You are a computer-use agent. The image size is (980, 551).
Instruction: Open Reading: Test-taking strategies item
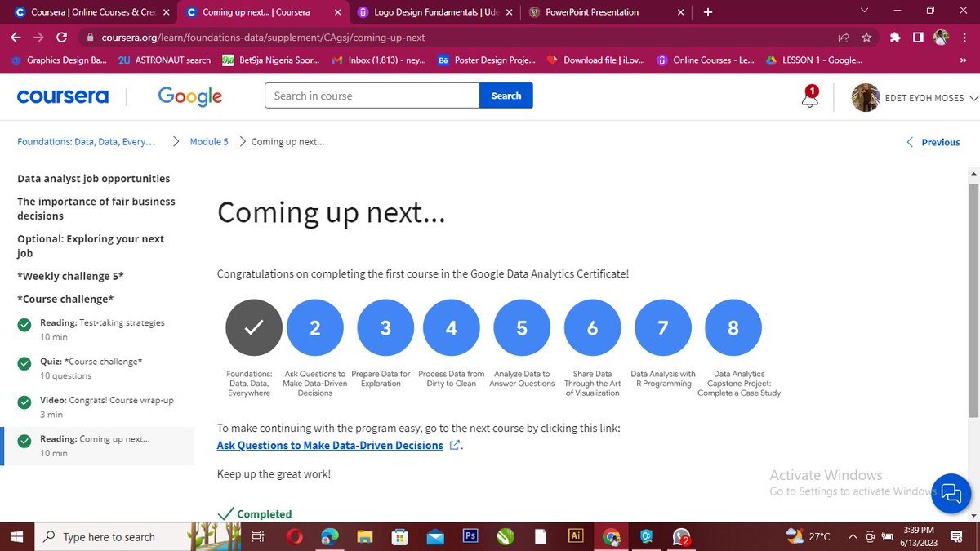click(x=97, y=330)
